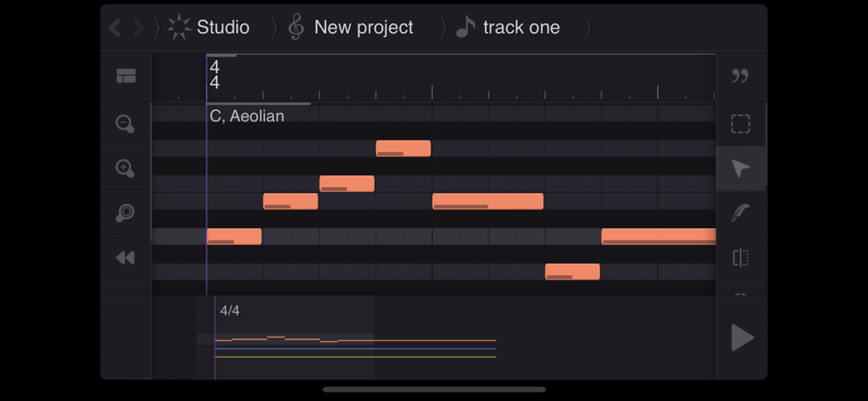
Task: Click the zoom-to-fit magnifier icon
Action: tap(126, 213)
